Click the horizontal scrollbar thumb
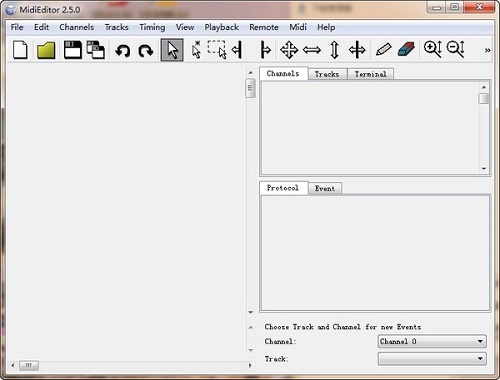 click(x=29, y=366)
